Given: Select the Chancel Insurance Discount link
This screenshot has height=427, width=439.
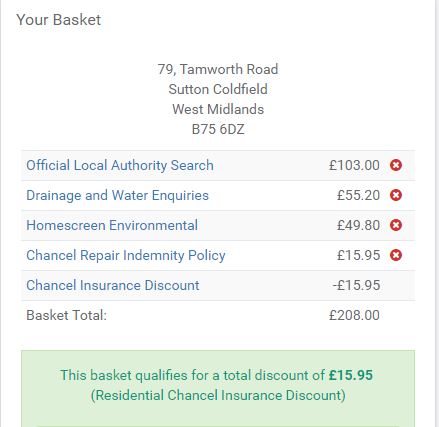Looking at the screenshot, I should pos(113,285).
